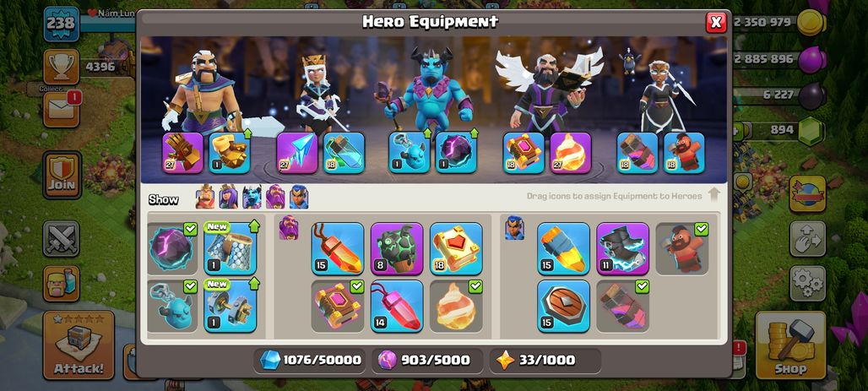Screen dimensions: 868x391
Task: Tap the Archer Queen's Frozen Arrow slot
Action: click(297, 153)
